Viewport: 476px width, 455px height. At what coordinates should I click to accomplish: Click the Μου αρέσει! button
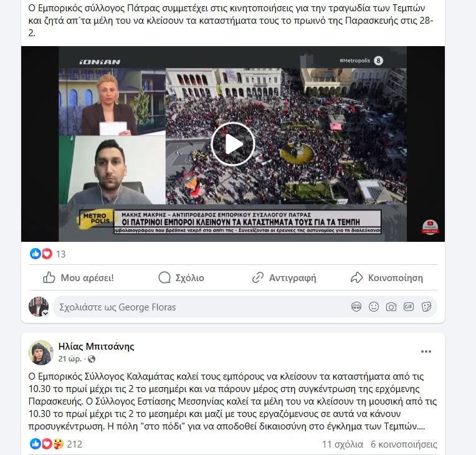point(79,277)
